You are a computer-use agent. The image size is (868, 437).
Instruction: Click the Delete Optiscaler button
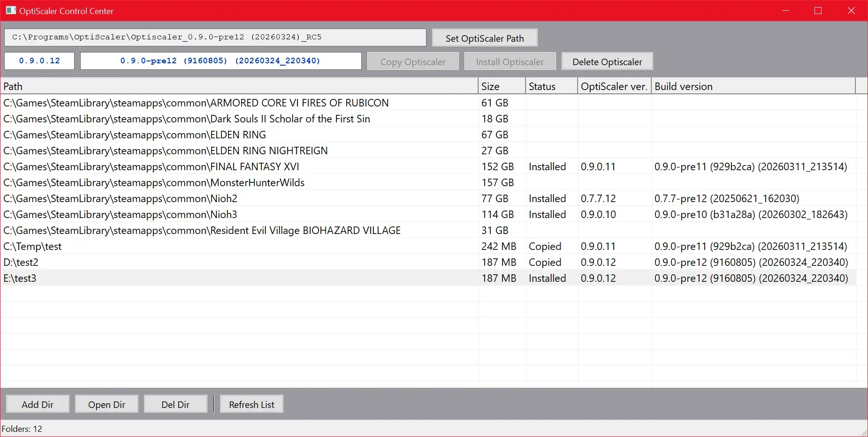[607, 61]
